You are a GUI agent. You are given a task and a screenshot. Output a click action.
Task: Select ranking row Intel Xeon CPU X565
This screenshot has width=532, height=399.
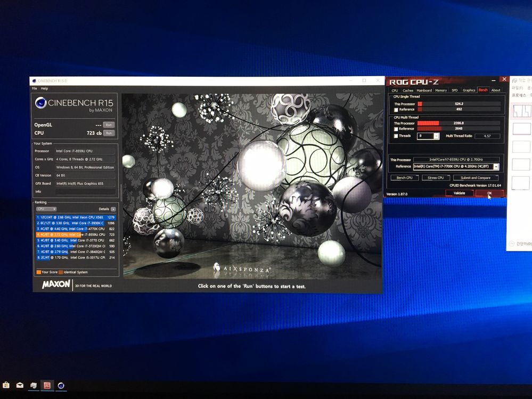click(76, 217)
